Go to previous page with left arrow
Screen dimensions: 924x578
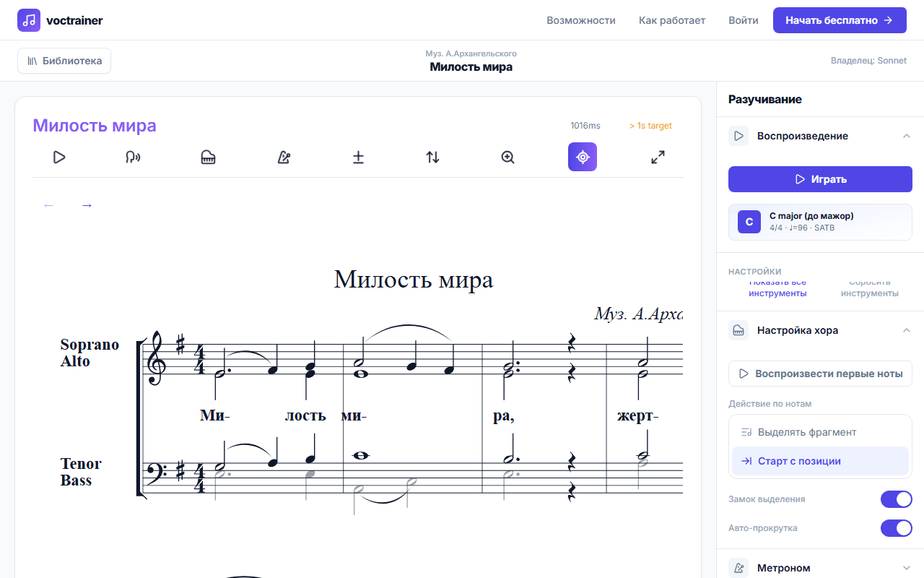(48, 205)
